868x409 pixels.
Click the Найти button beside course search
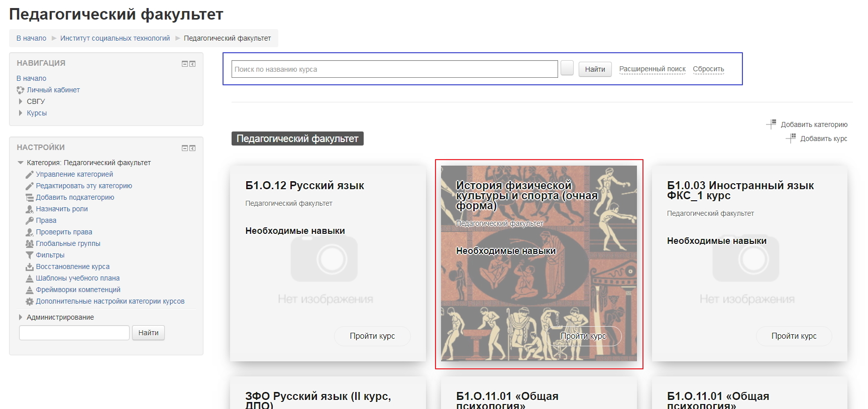(595, 69)
